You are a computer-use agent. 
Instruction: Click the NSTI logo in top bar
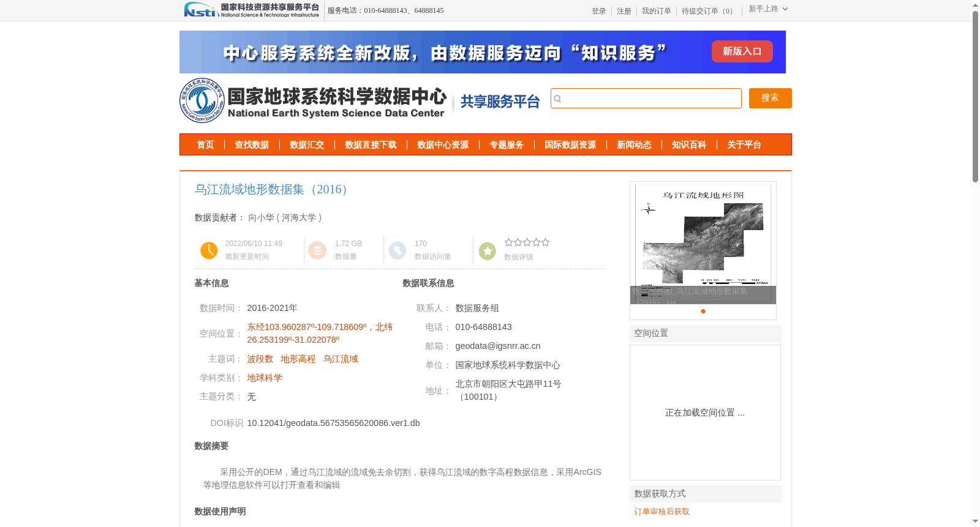(x=251, y=10)
